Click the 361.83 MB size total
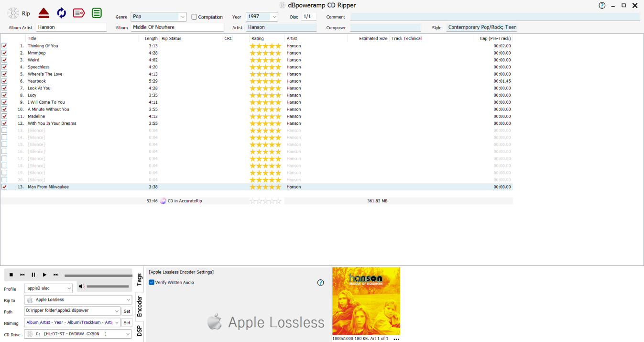Screen dimensions: 644x342 tap(377, 201)
